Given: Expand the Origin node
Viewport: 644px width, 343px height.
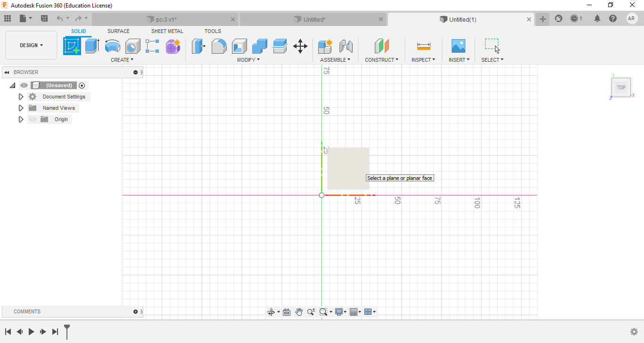Looking at the screenshot, I should tap(21, 119).
